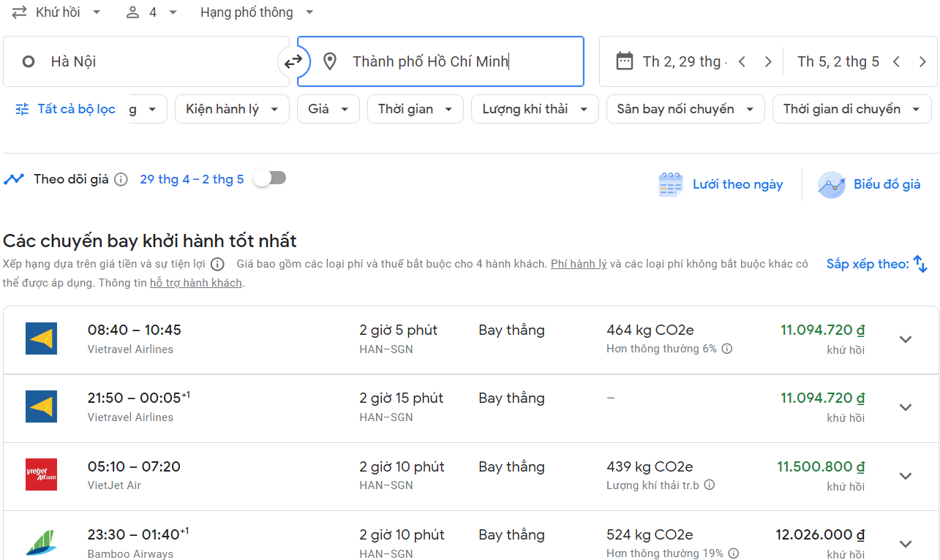Viewport: 940px width, 560px height.
Task: Open the price graph icon
Action: (831, 185)
